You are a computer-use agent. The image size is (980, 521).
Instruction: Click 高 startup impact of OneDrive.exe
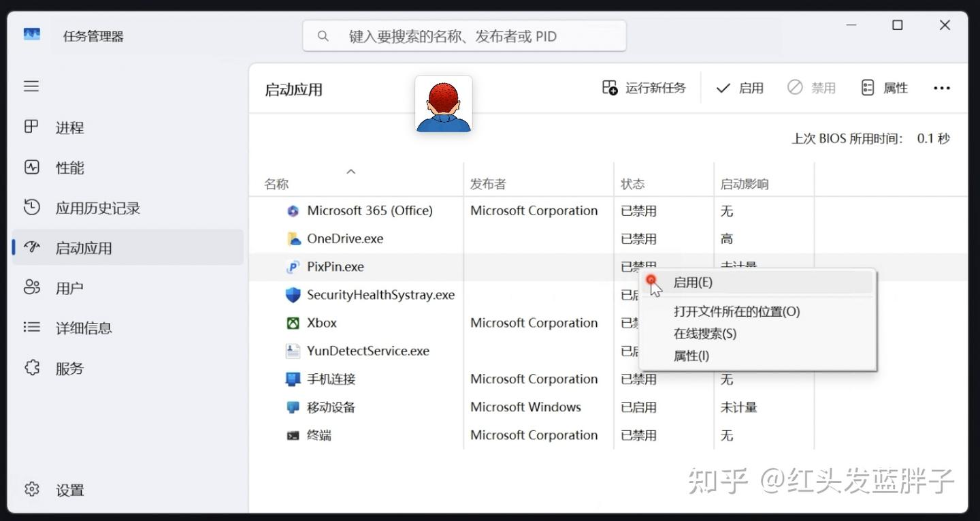727,239
